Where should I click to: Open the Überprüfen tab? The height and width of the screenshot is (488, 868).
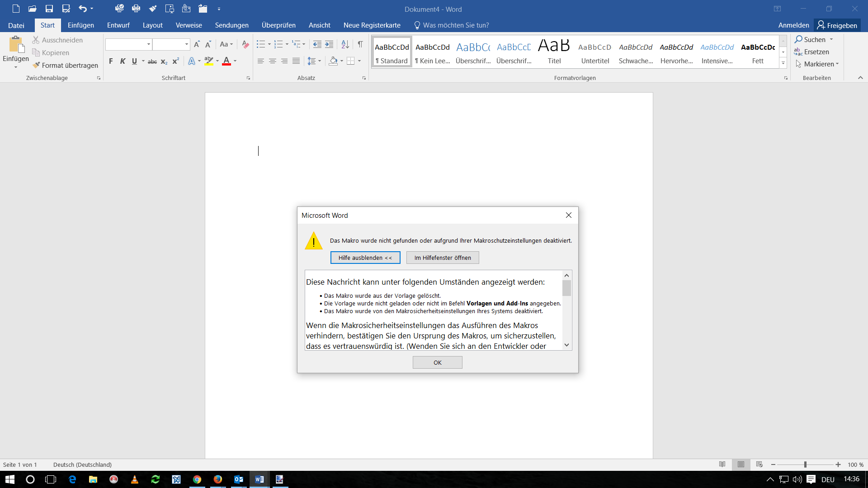278,25
